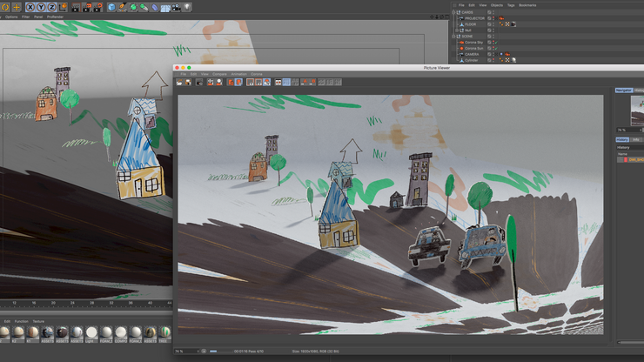
Task: Open Corona menu in Picture Viewer
Action: click(x=256, y=74)
